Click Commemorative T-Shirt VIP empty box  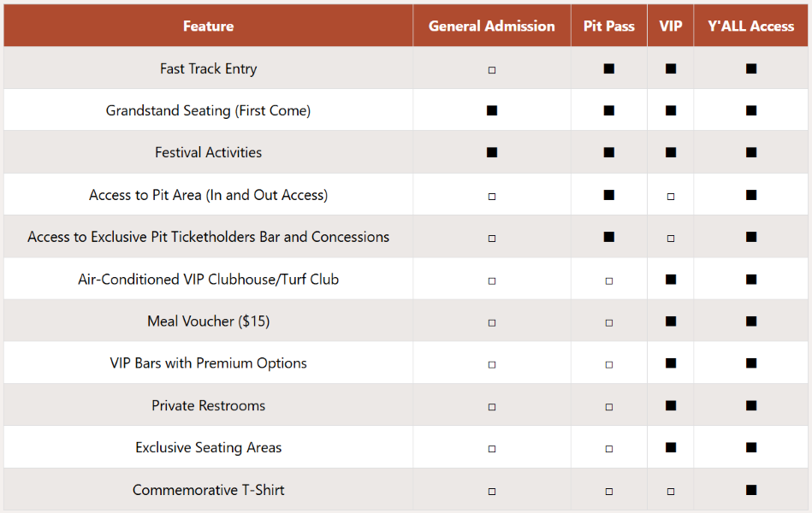pos(671,492)
